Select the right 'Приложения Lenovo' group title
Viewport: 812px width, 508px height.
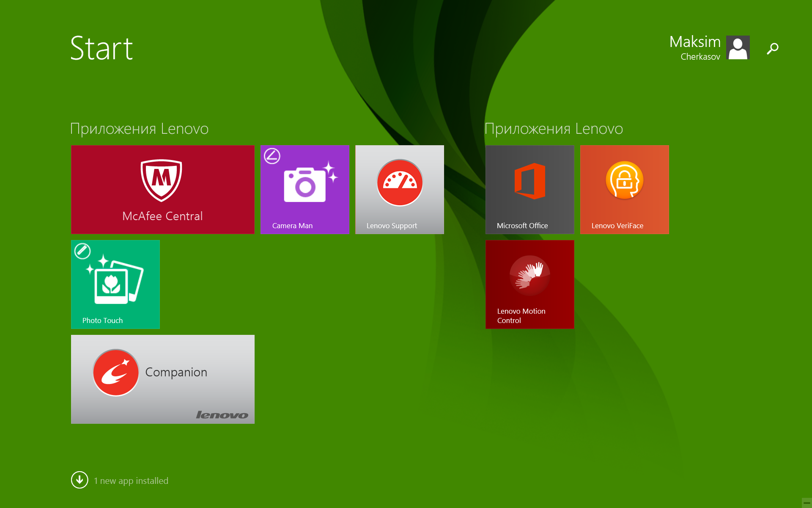click(554, 129)
